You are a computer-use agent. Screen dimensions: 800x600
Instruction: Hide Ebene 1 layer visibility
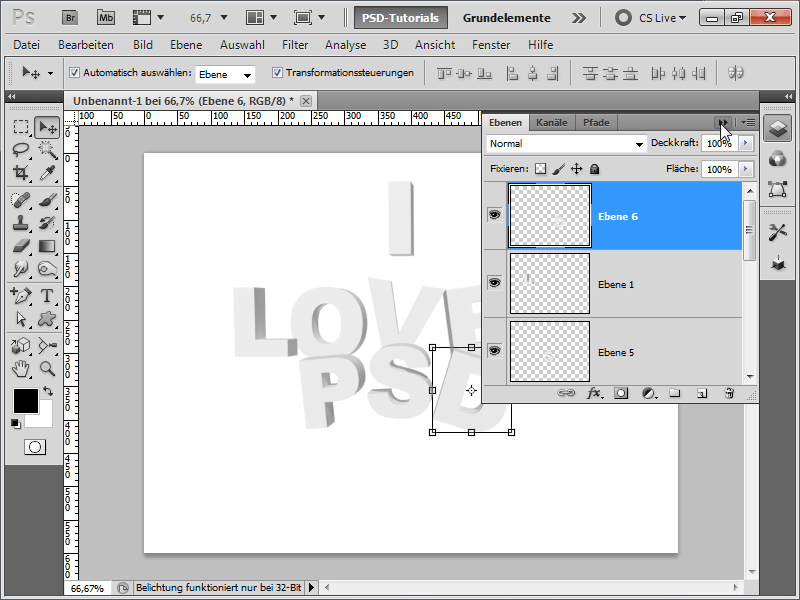click(494, 283)
